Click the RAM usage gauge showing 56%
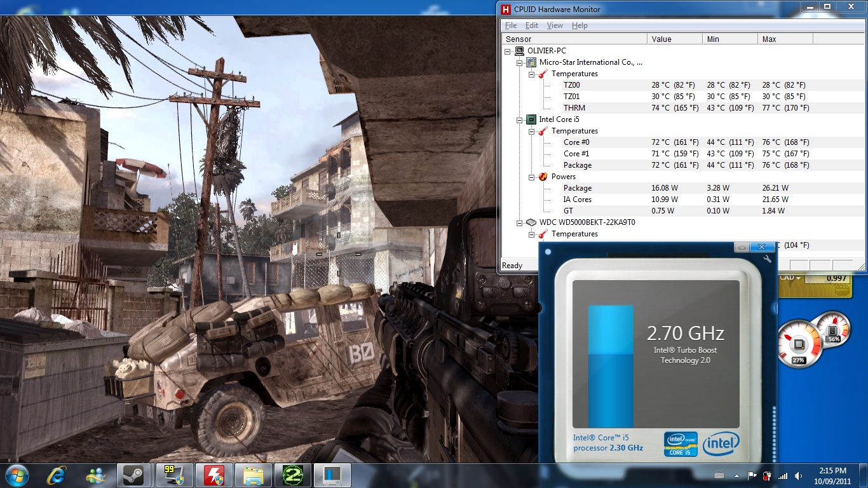The height and width of the screenshot is (488, 868). click(833, 329)
